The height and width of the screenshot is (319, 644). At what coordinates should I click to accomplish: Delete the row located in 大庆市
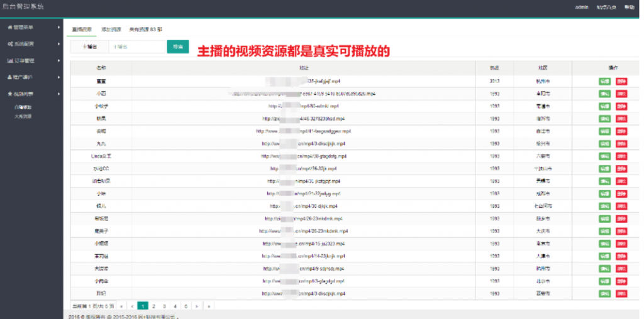pos(621,231)
